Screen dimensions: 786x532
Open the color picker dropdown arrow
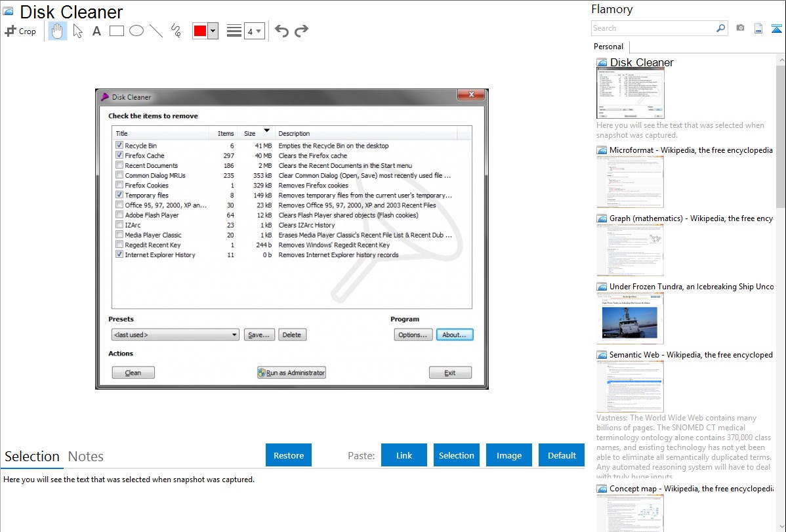pyautogui.click(x=213, y=31)
